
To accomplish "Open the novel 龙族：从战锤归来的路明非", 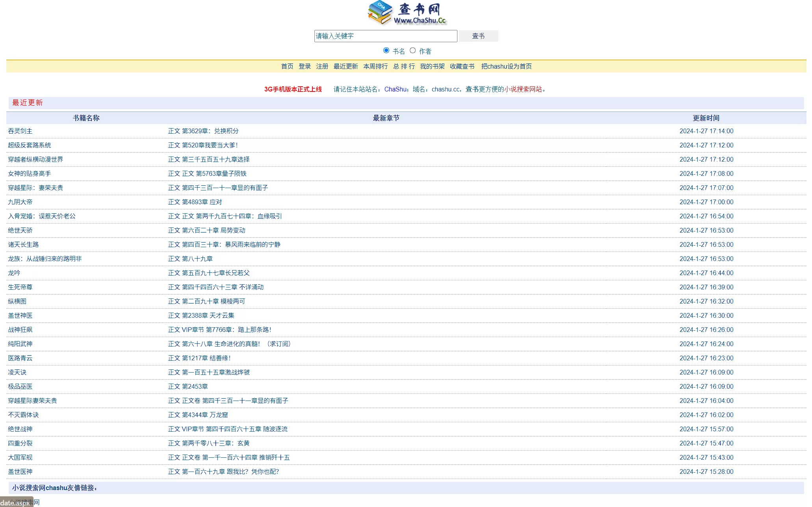I will [x=44, y=259].
